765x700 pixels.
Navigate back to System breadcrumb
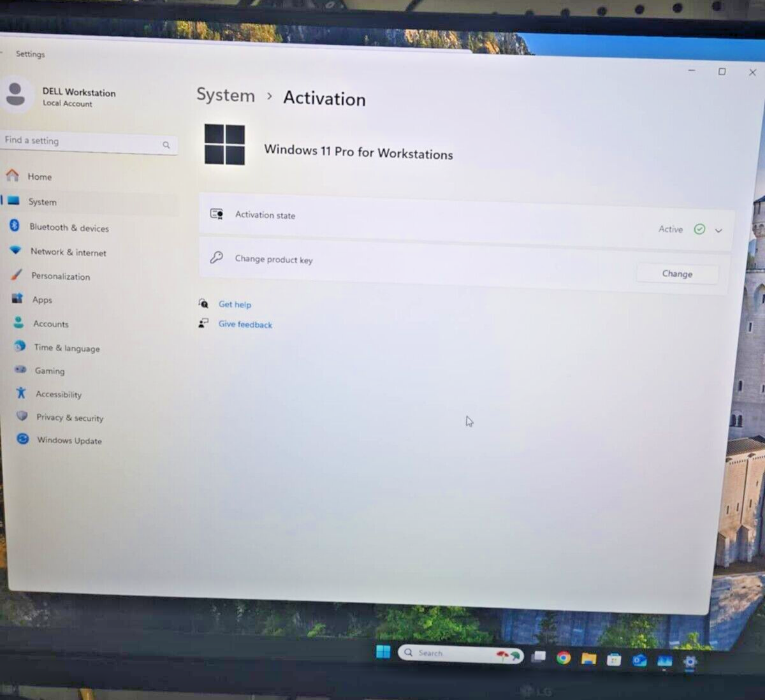coord(225,95)
